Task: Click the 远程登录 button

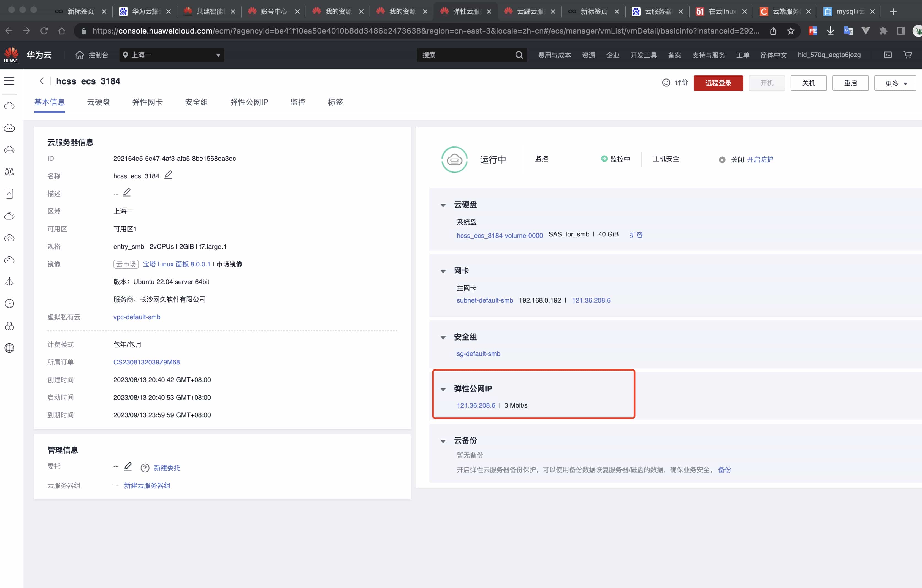Action: coord(718,83)
